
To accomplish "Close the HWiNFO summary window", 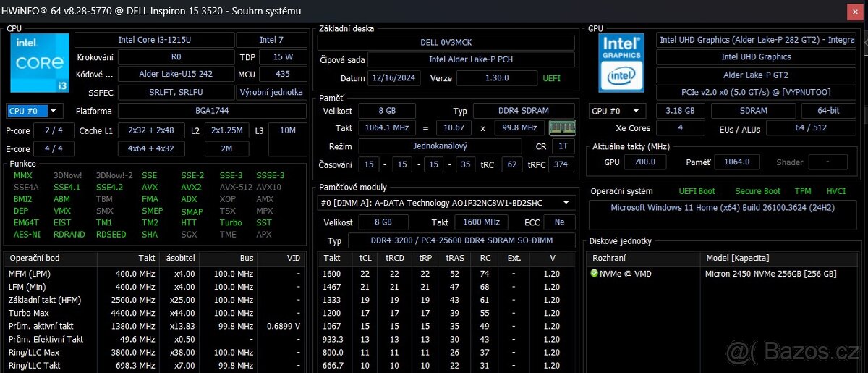I will tap(854, 11).
